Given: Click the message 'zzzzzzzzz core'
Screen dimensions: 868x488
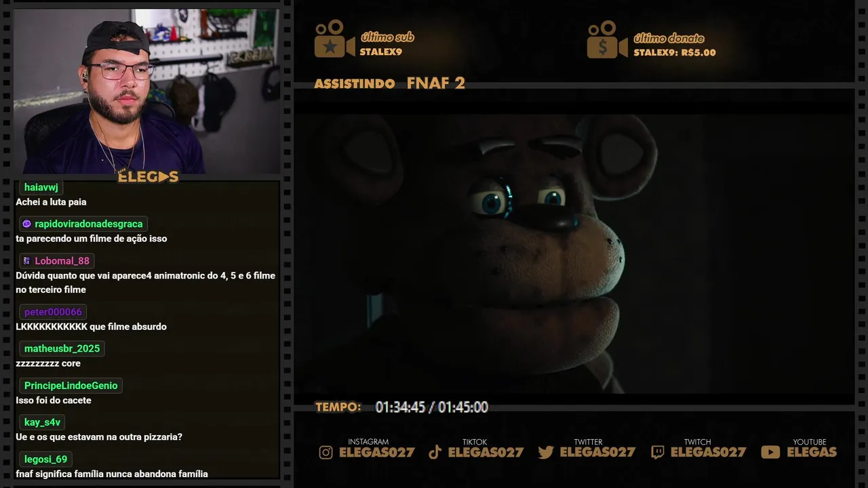Looking at the screenshot, I should (x=48, y=363).
